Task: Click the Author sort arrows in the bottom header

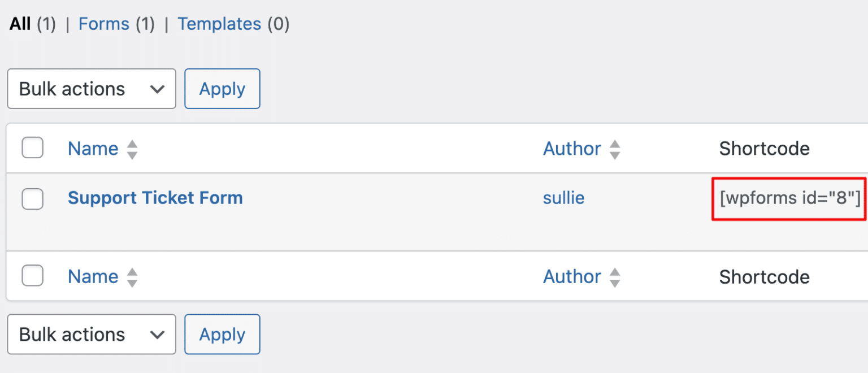Action: click(x=615, y=276)
